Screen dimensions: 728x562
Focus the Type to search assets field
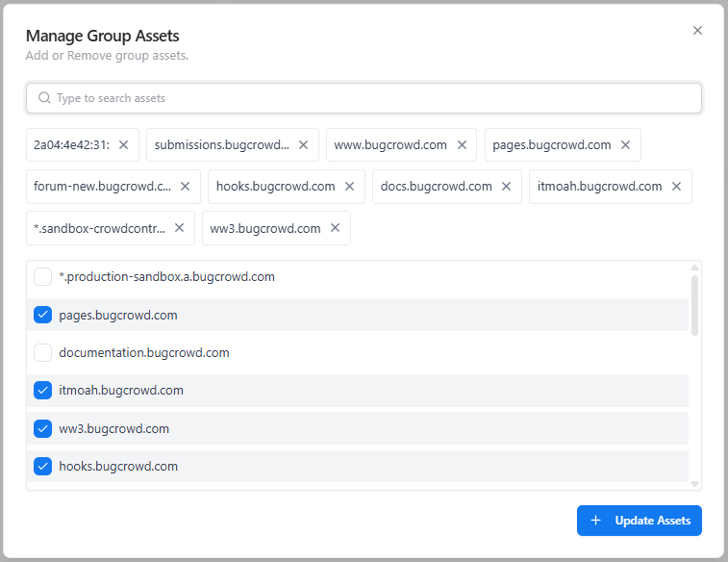pyautogui.click(x=364, y=98)
